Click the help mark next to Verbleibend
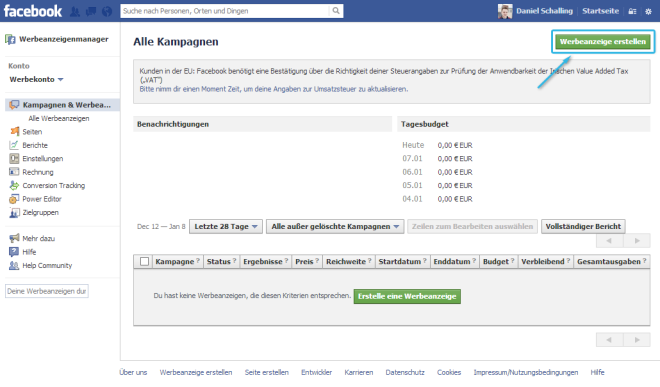Image resolution: width=660 pixels, height=387 pixels. (568, 261)
